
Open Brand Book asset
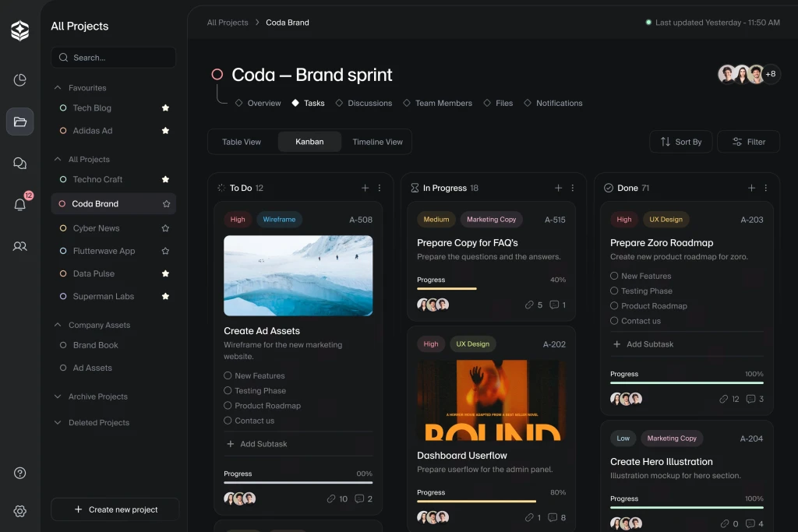tap(95, 345)
